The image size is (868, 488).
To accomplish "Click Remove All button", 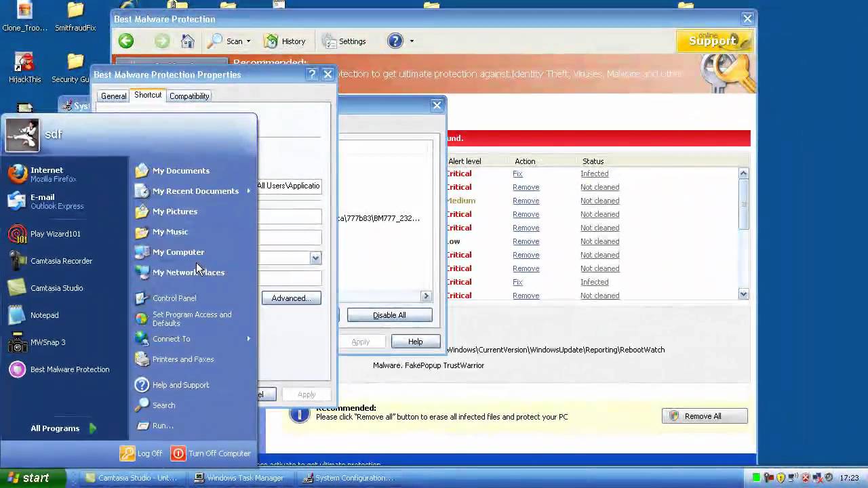I will point(705,416).
